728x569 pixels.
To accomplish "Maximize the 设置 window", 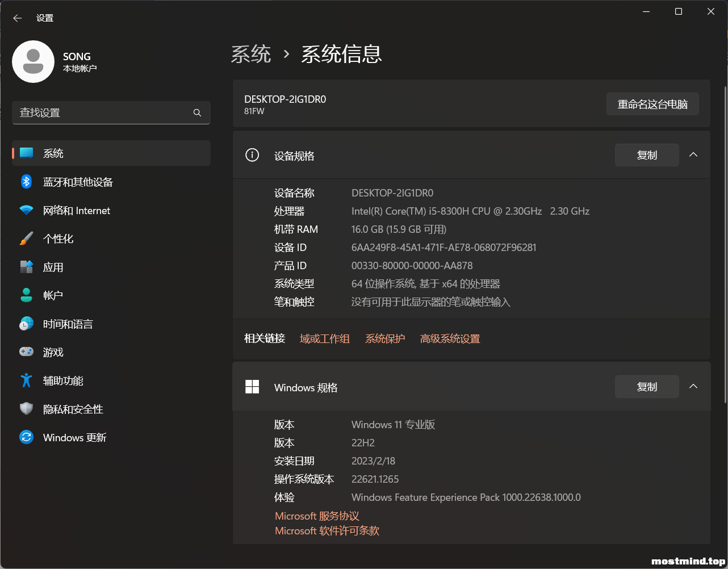I will click(679, 11).
